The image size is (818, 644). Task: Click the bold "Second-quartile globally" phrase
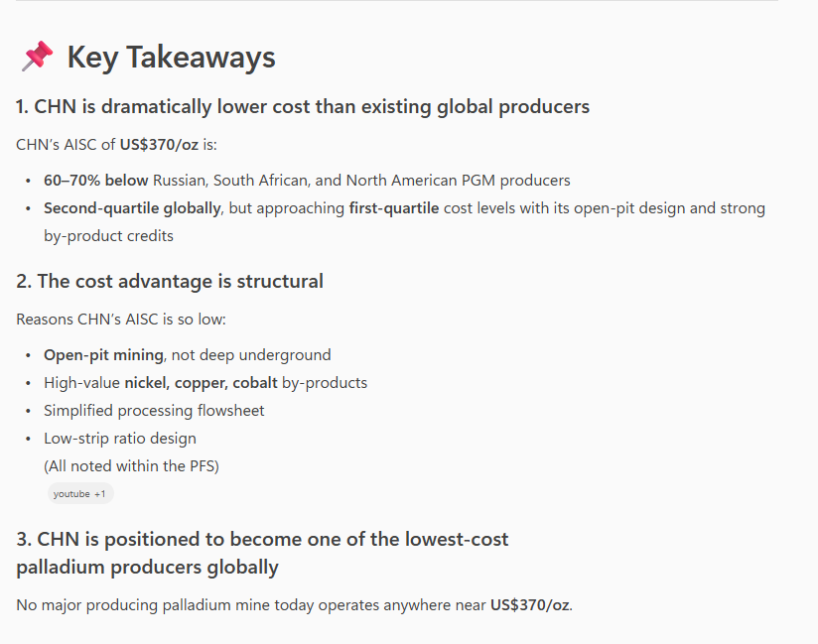[132, 208]
